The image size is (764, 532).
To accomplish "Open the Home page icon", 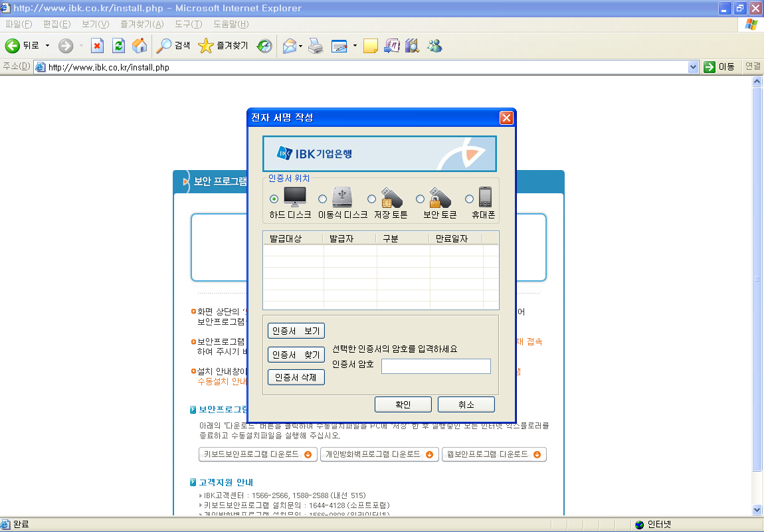I will pos(140,46).
